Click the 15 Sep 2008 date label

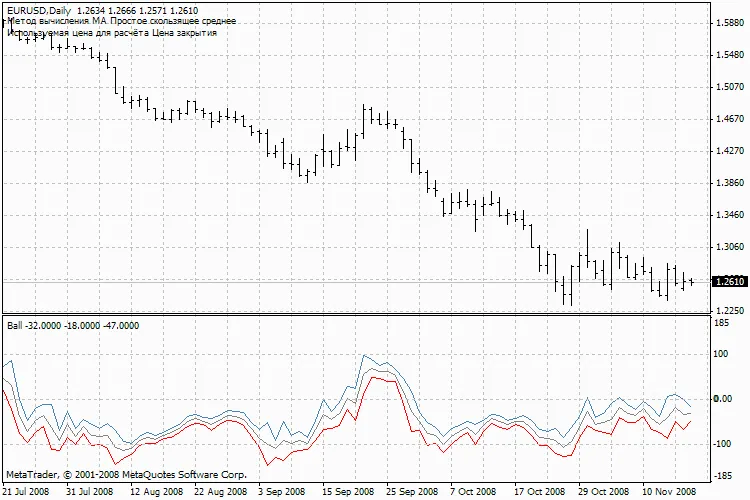351,492
